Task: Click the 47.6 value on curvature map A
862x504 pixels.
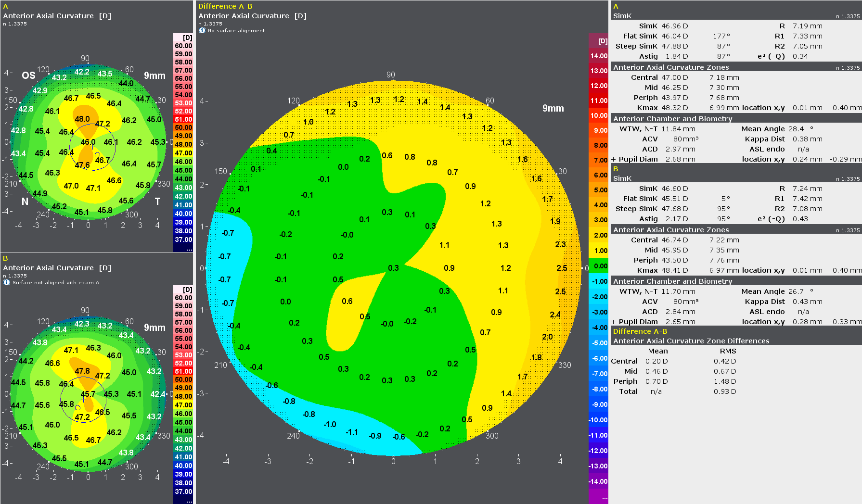Action: (82, 165)
